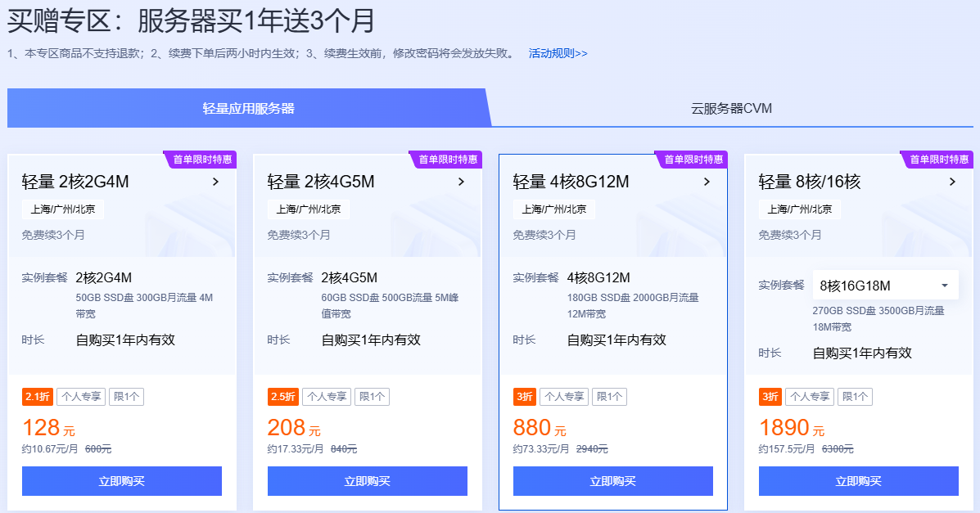Click the struck-through 2940元 original price
Viewport: 980px width, 513px height.
tap(592, 449)
